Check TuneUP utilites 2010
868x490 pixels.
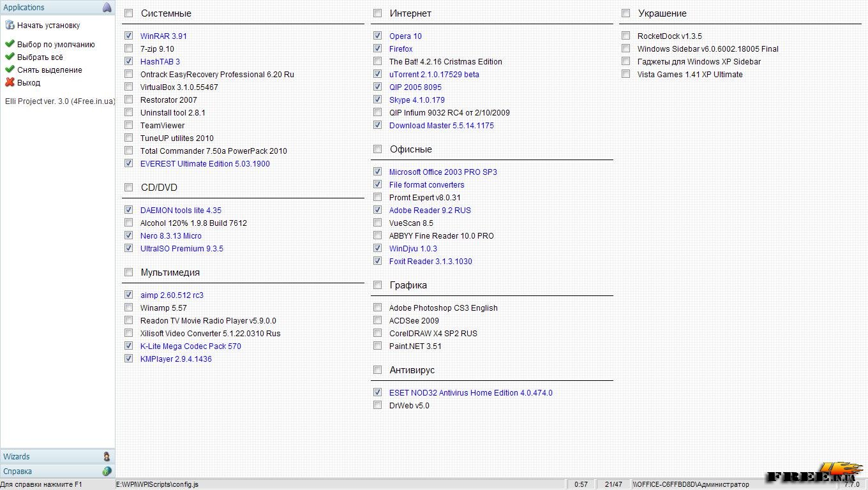[129, 138]
